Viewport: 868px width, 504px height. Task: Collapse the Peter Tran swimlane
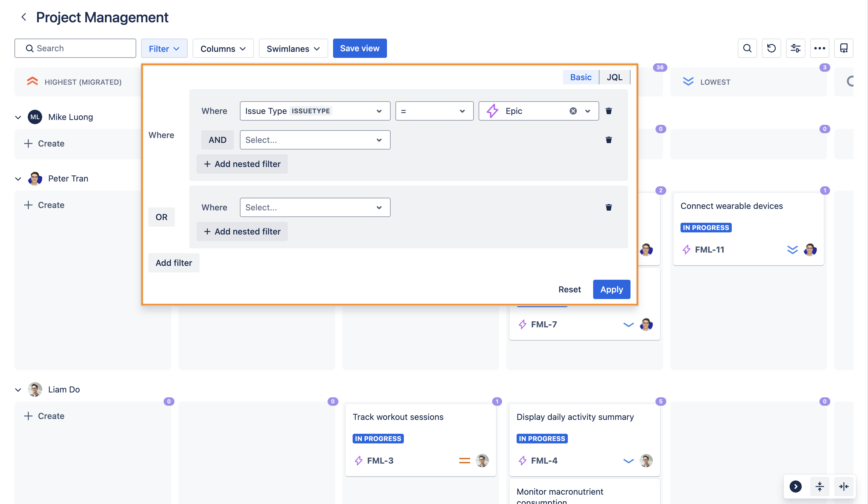[18, 179]
